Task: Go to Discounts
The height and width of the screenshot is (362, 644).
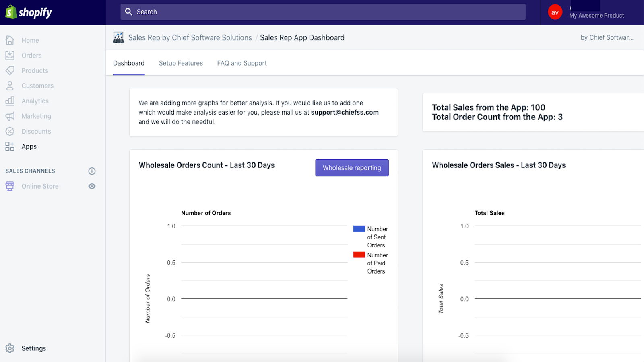Action: [36, 131]
